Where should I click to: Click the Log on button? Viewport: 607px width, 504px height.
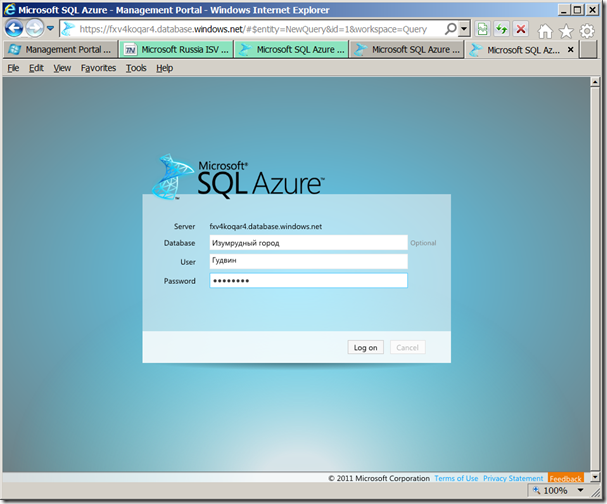click(x=365, y=347)
